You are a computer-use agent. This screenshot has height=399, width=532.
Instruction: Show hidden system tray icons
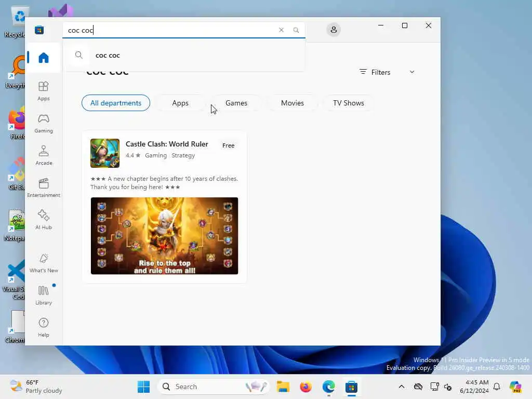(x=402, y=387)
